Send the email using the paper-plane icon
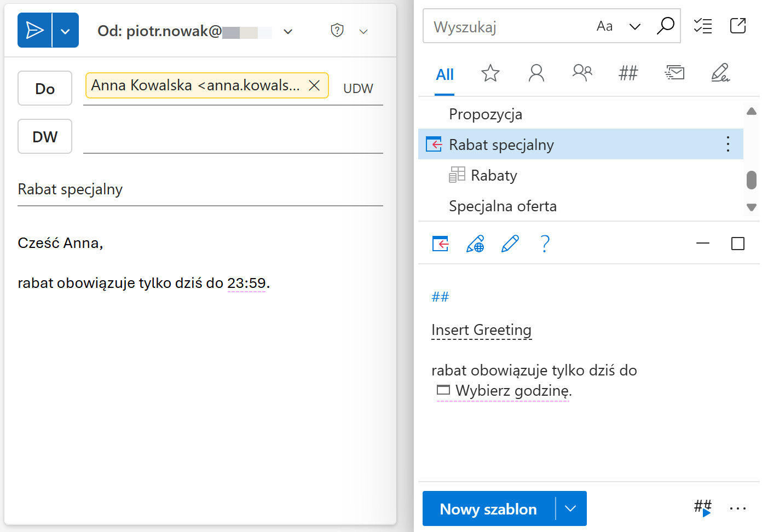The image size is (762, 532). tap(34, 30)
